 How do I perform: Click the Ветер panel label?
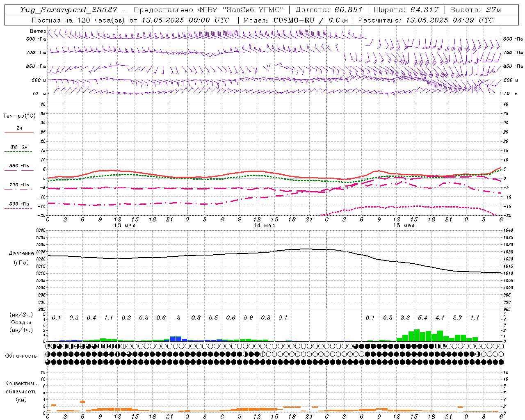[38, 31]
